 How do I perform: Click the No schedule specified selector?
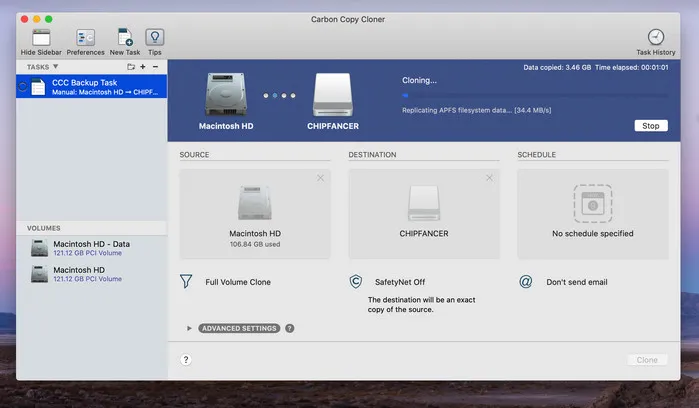coord(593,214)
